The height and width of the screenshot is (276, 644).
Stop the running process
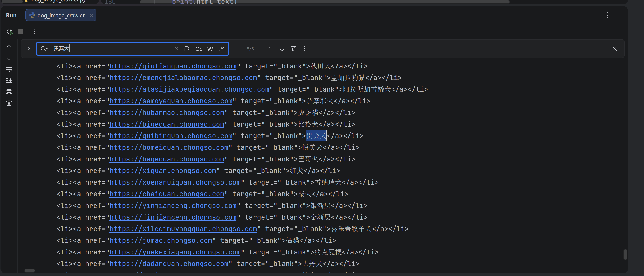tap(21, 31)
